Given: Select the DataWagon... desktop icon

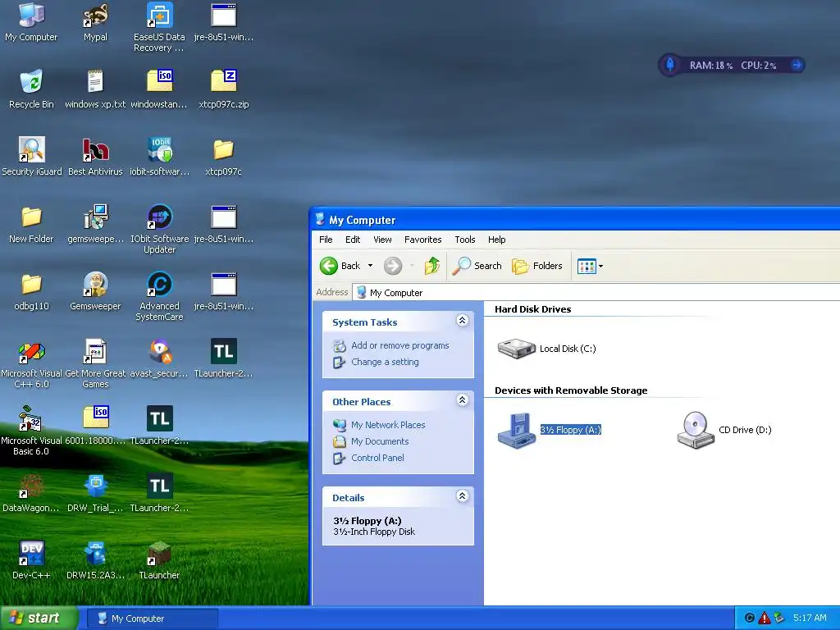Looking at the screenshot, I should pyautogui.click(x=32, y=486).
